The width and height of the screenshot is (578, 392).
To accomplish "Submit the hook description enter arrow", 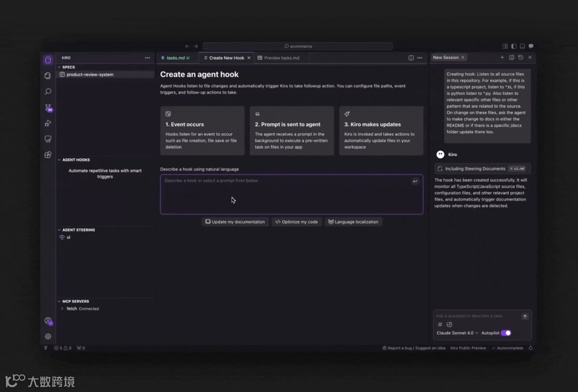I will (x=415, y=181).
